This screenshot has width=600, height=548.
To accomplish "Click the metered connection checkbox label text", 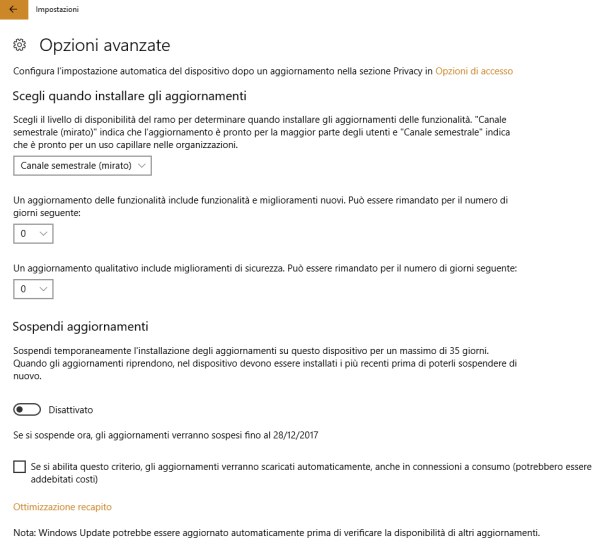I will coord(311,473).
